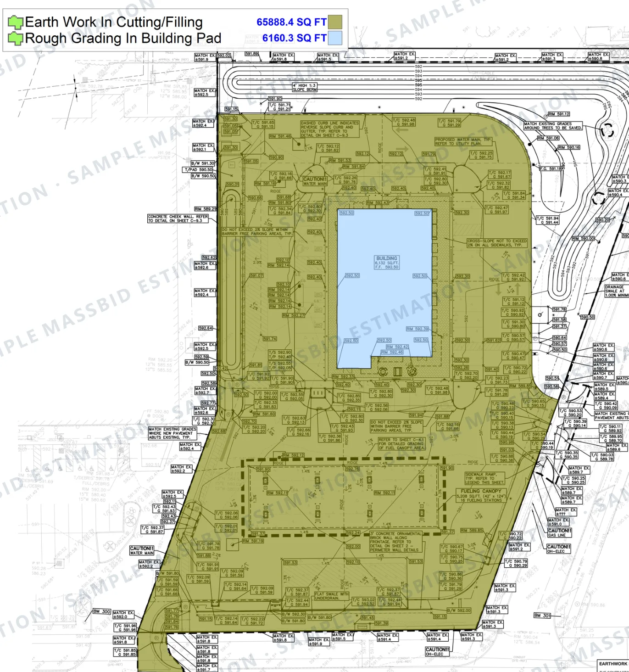Click the "CROSS-SLOPE NOT TO EXCEED" note
This screenshot has height=672, width=629.
pyautogui.click(x=497, y=243)
